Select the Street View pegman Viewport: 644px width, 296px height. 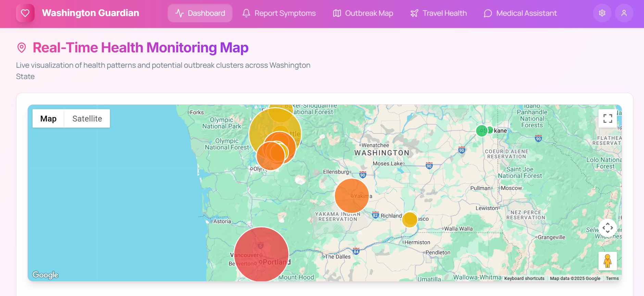(608, 261)
